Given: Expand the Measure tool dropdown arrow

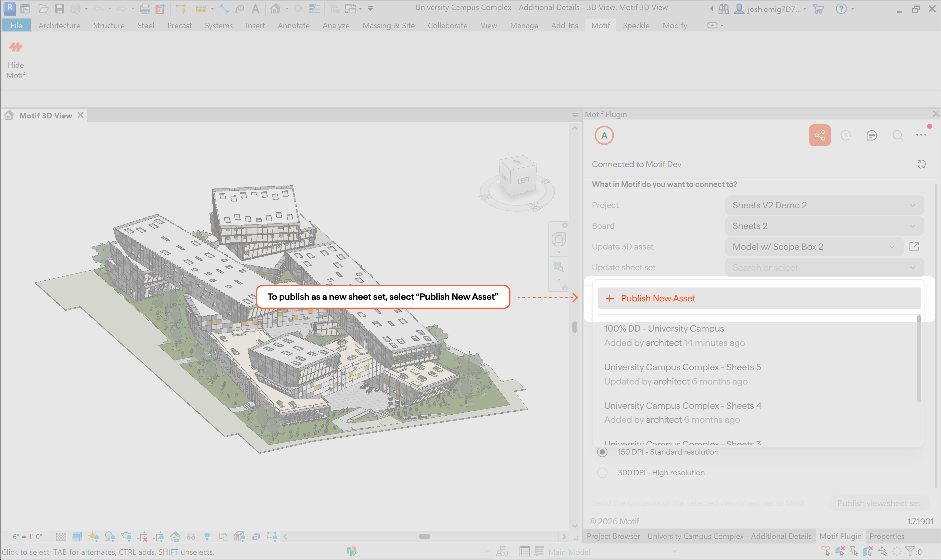Looking at the screenshot, I should coord(212,9).
